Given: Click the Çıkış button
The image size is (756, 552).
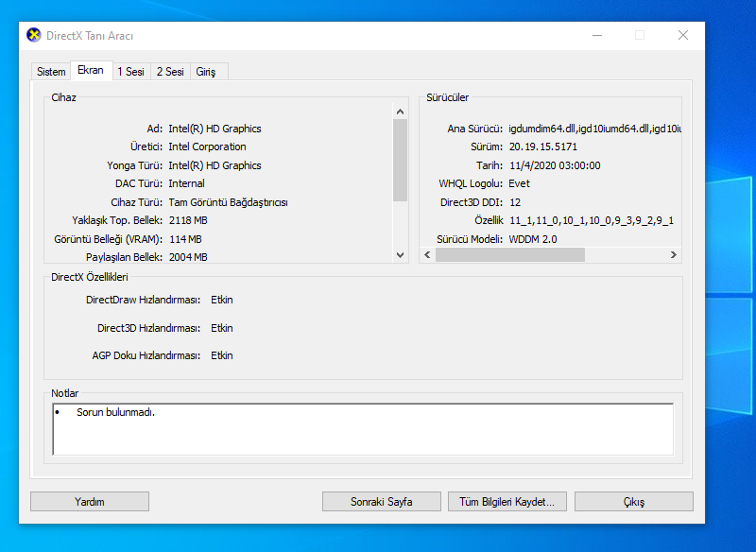Looking at the screenshot, I should click(633, 501).
